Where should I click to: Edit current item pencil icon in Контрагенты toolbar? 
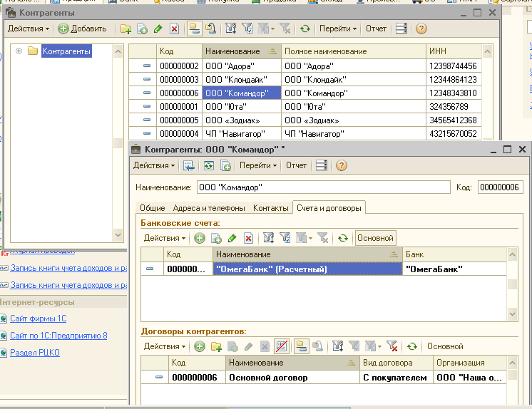point(158,29)
